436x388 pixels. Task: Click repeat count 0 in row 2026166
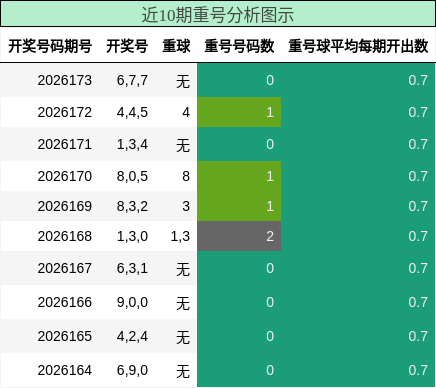pos(270,302)
